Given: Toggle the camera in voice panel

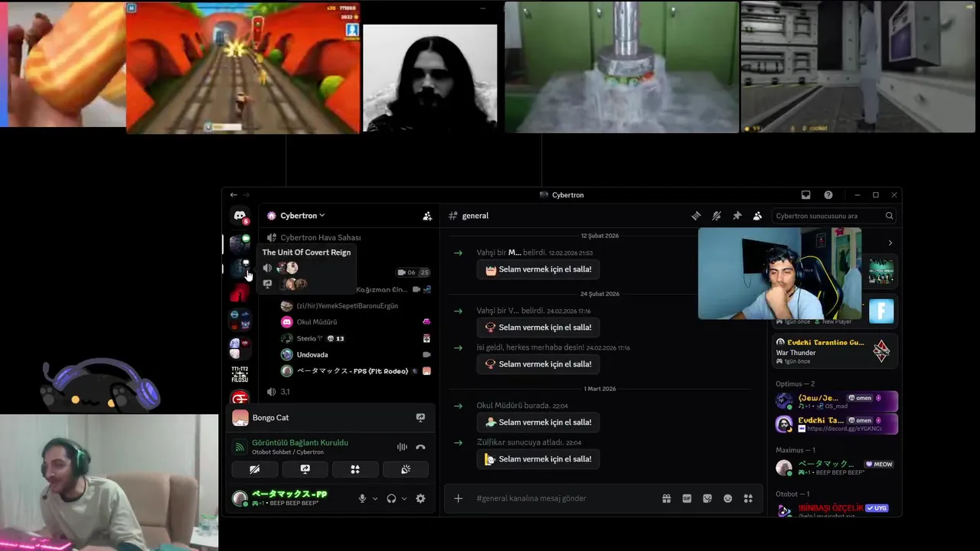Looking at the screenshot, I should pyautogui.click(x=255, y=469).
